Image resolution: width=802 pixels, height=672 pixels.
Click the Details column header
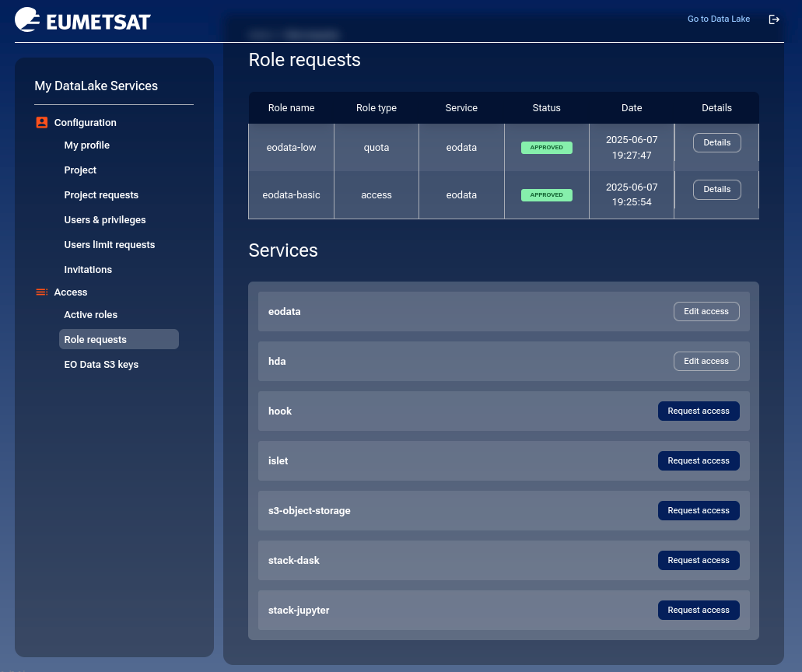point(716,108)
